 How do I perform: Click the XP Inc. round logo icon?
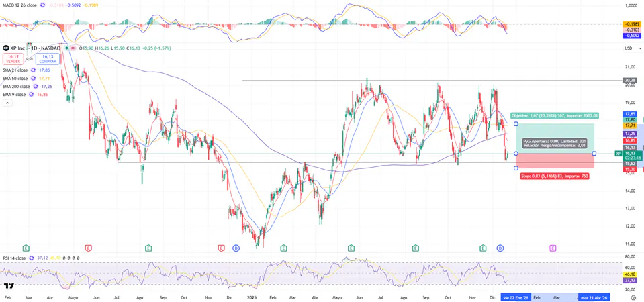click(6, 48)
